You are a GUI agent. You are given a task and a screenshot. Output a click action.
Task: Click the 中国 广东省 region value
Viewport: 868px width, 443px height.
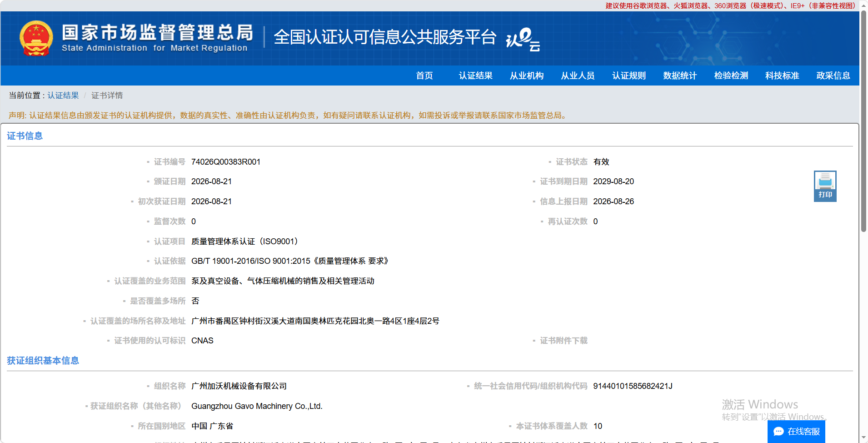[212, 426]
